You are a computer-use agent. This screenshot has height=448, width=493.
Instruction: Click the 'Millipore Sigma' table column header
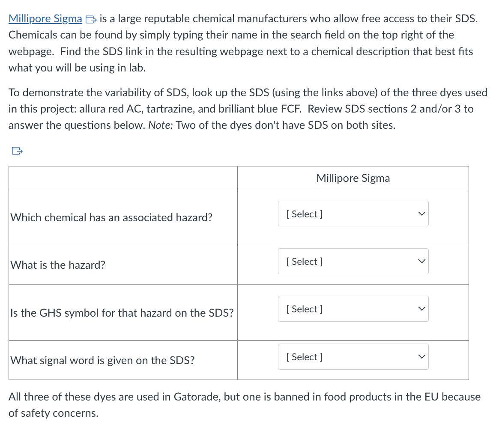(x=353, y=178)
